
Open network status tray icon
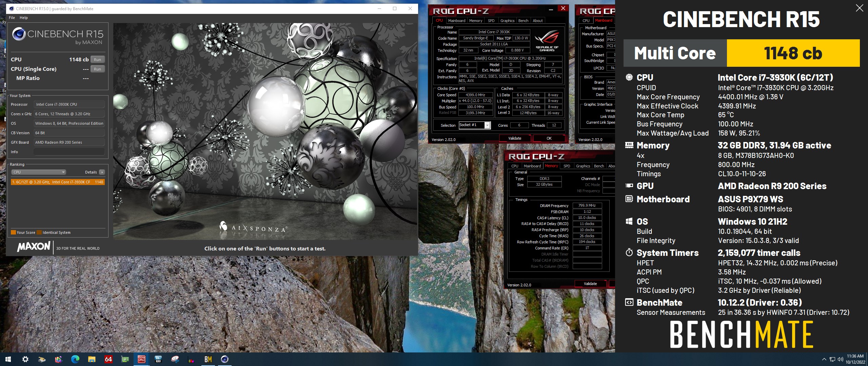832,359
